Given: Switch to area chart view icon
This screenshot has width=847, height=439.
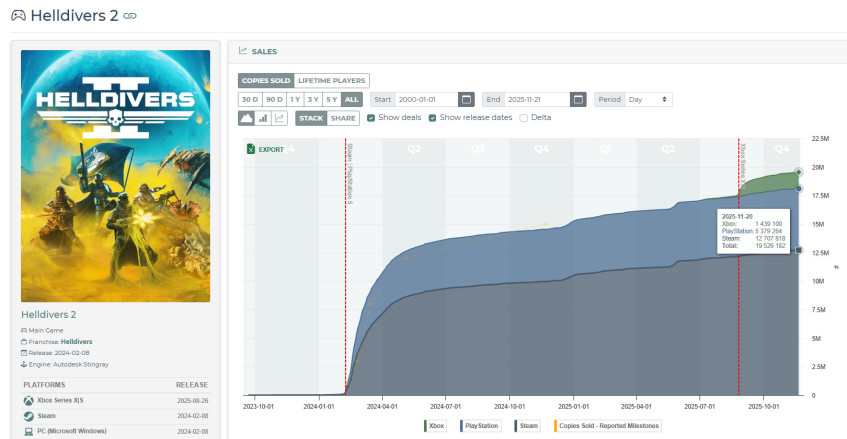Looking at the screenshot, I should pos(246,118).
